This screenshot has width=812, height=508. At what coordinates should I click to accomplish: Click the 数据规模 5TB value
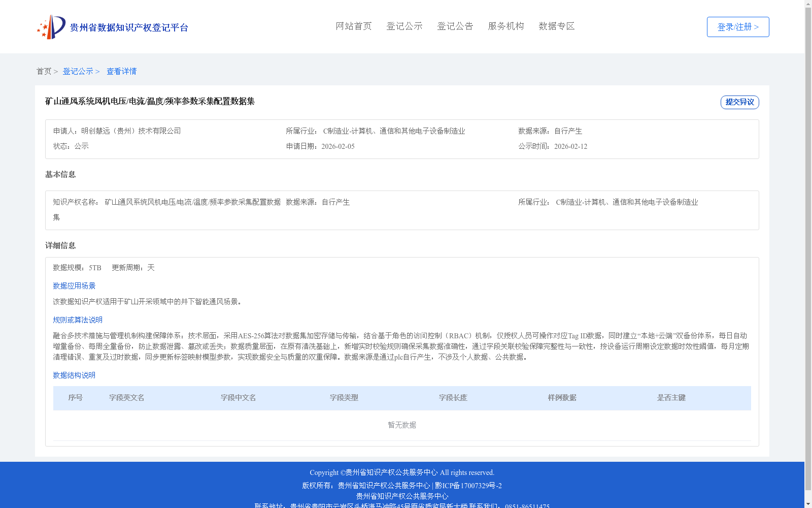(95, 268)
